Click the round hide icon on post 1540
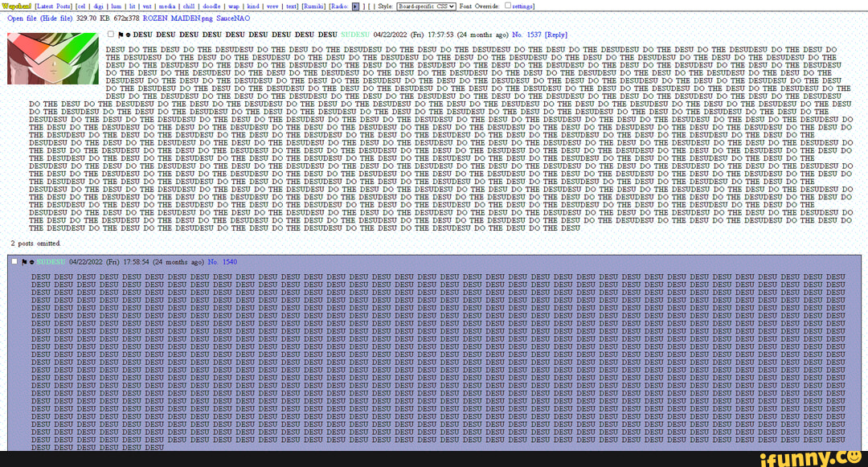This screenshot has width=868, height=467. [x=32, y=262]
